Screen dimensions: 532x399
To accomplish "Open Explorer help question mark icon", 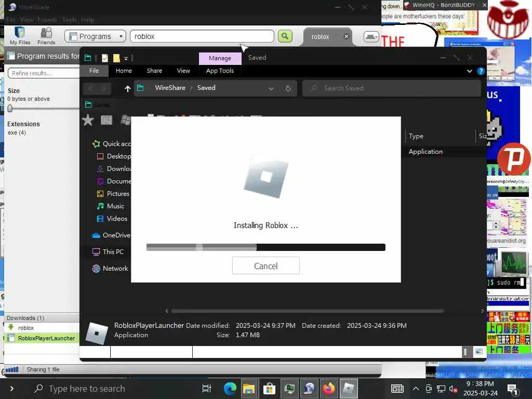I will tap(481, 71).
